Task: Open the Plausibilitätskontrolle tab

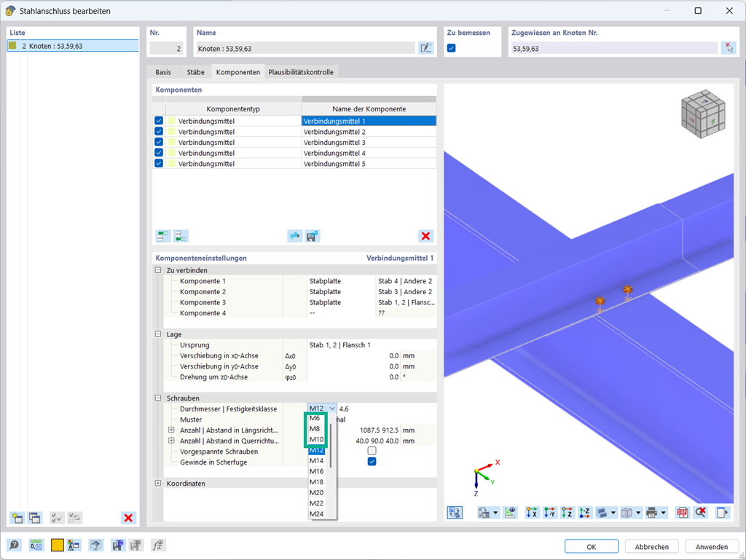Action: coord(301,72)
